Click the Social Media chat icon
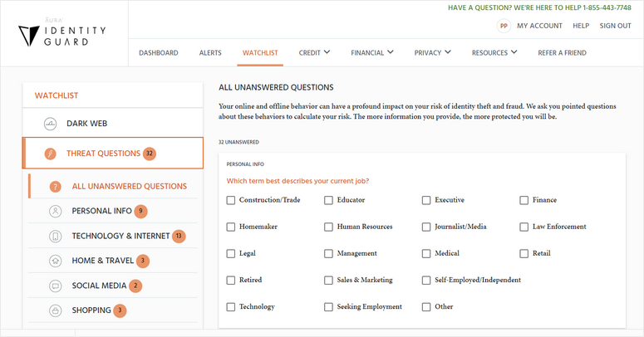This screenshot has height=337, width=644. (56, 286)
